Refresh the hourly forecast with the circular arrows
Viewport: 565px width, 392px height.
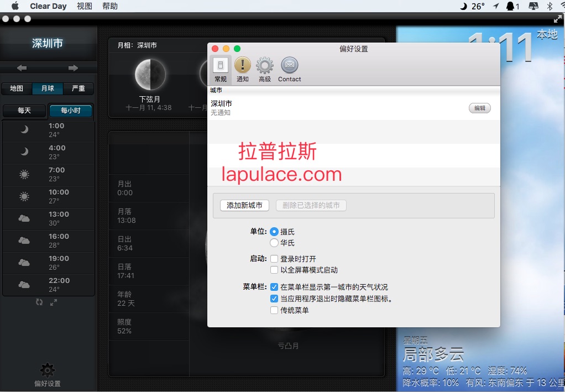[x=39, y=302]
